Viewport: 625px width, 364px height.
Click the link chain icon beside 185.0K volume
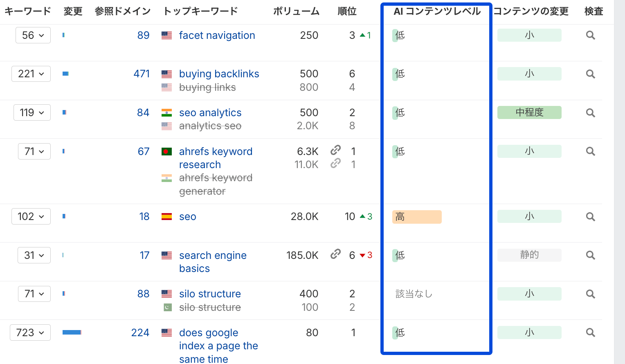click(335, 254)
